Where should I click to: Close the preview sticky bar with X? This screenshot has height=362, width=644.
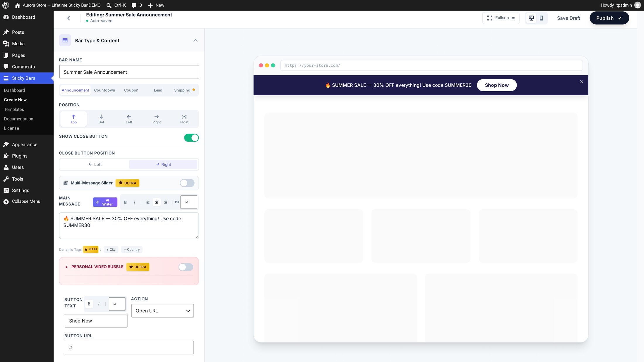click(581, 82)
